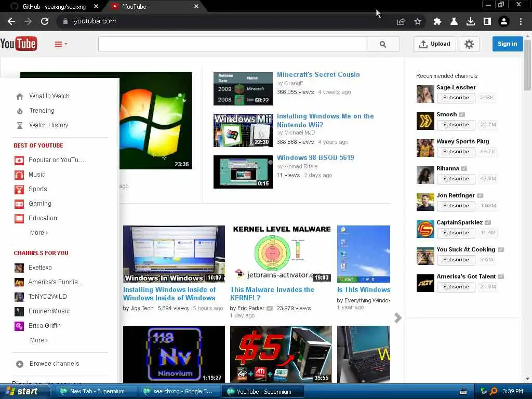Close the GitHub searxng tab
Screen dimensions: 532x399
(x=96, y=6)
